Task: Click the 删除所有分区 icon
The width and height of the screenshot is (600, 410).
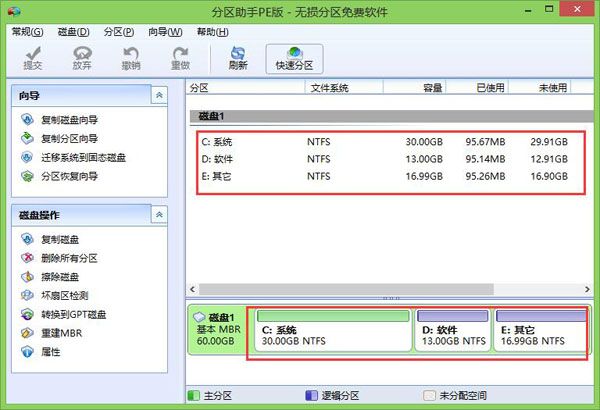Action: pos(27,258)
